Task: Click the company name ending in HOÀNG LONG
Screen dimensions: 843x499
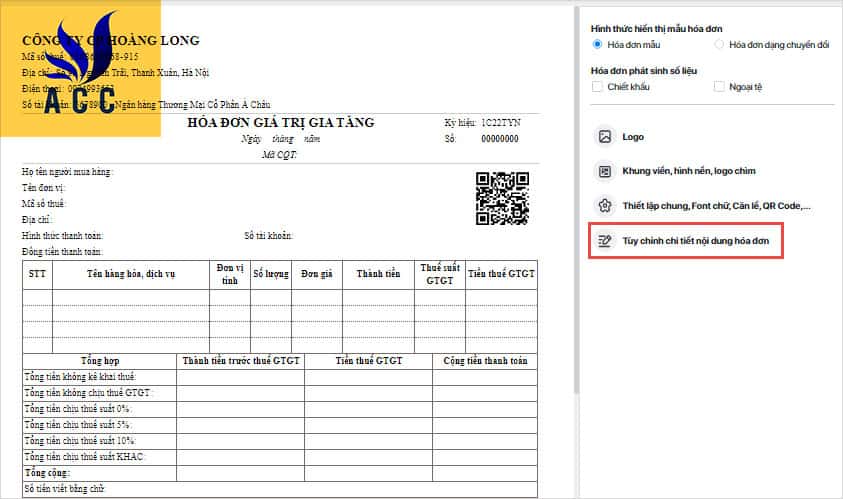Action: [x=111, y=41]
